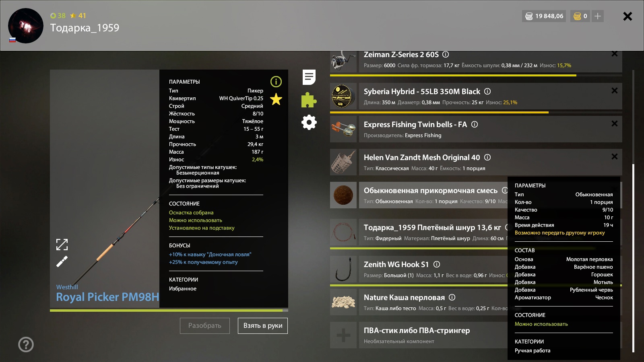Remove Express Fishing Twin bells
Image resolution: width=644 pixels, height=362 pixels.
point(615,123)
